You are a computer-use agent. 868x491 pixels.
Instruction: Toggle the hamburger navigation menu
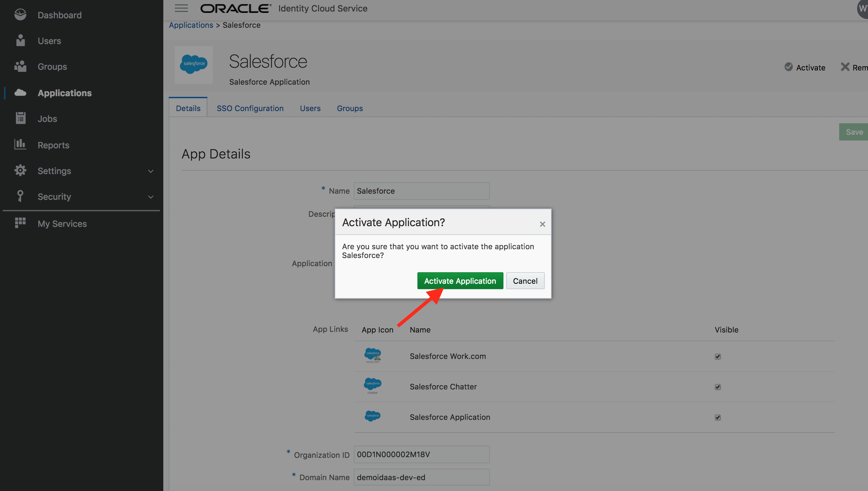tap(181, 8)
